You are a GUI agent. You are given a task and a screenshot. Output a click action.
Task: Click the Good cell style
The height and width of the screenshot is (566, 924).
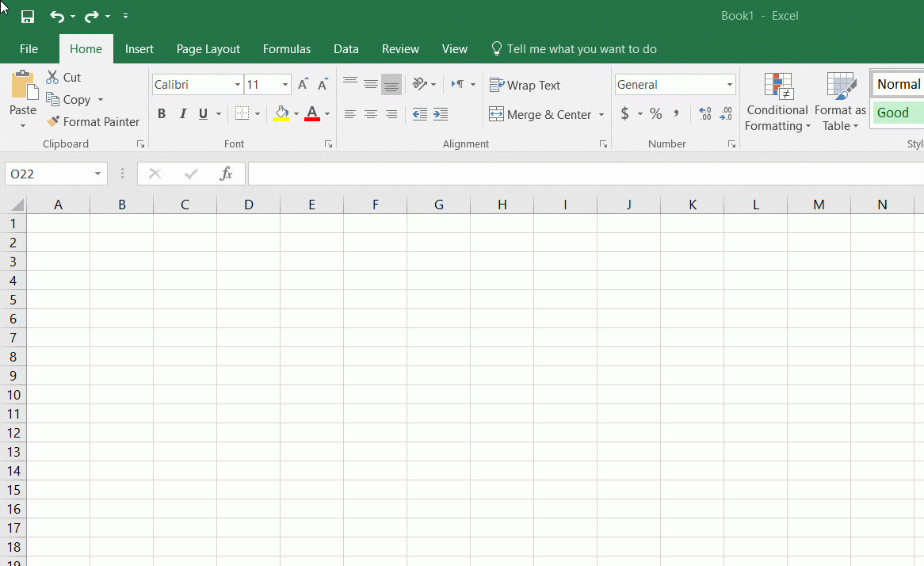896,113
